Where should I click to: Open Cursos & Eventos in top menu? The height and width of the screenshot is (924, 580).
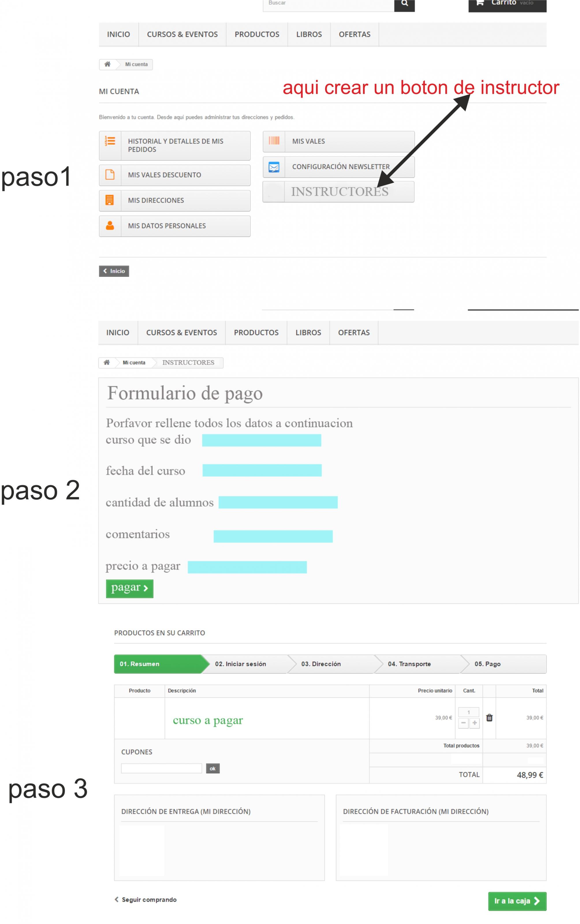pos(182,35)
